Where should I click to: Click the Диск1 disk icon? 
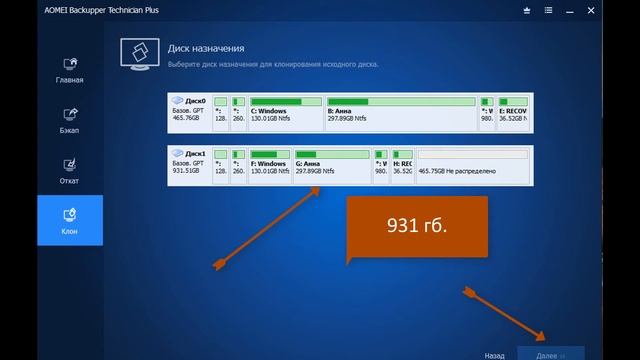pos(177,153)
